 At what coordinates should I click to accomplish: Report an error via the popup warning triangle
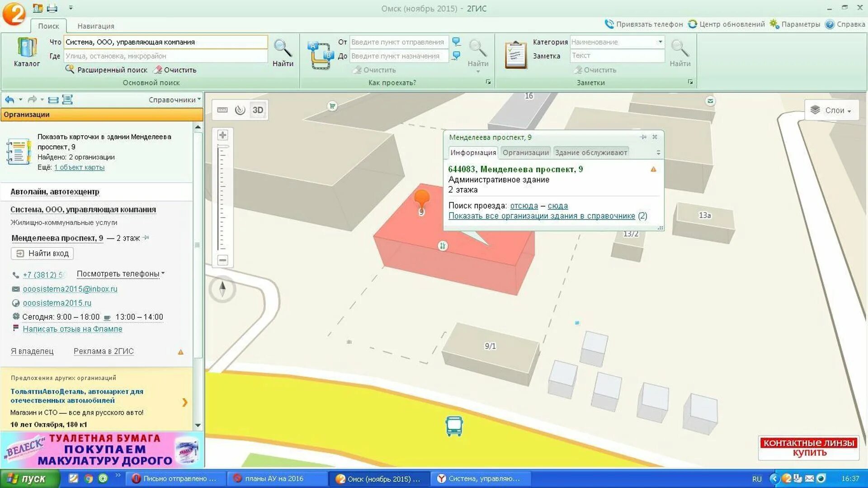click(x=653, y=169)
